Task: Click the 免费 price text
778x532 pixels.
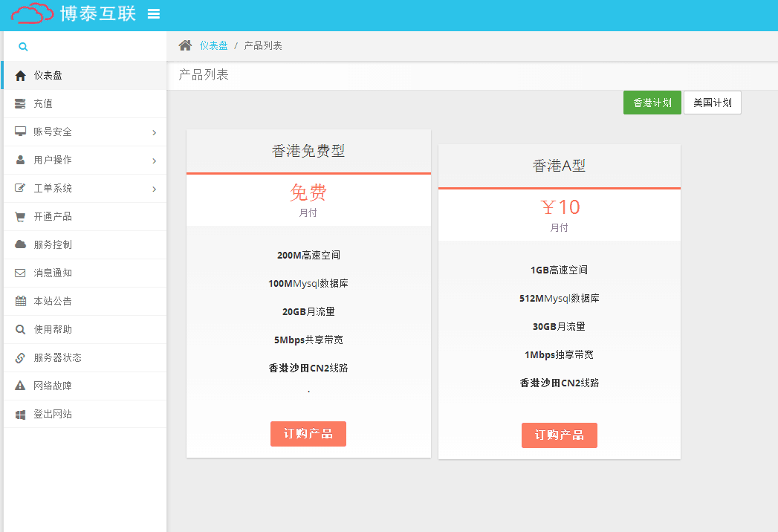Action: [x=308, y=192]
